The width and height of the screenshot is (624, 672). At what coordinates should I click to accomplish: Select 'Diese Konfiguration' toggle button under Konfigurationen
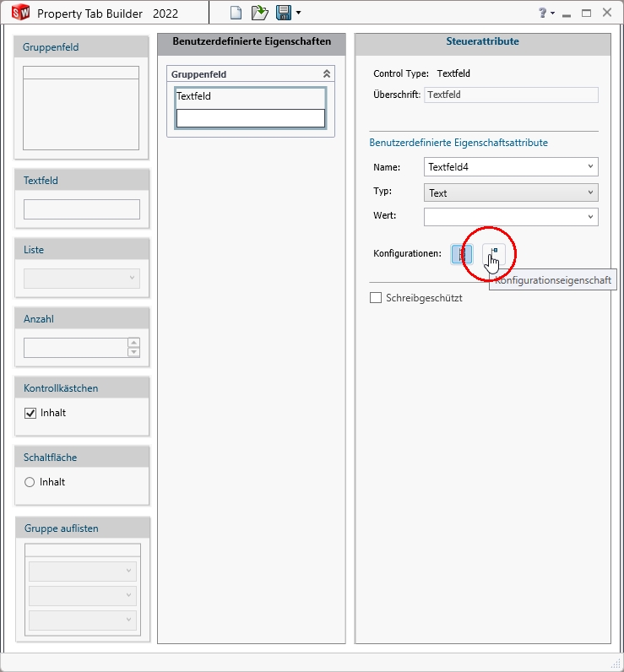click(462, 254)
